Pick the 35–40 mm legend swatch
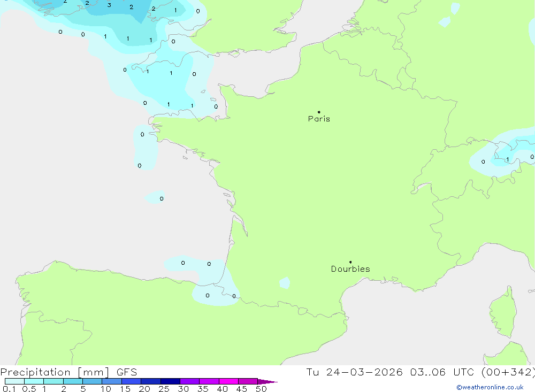The width and height of the screenshot is (535, 392). point(209,381)
